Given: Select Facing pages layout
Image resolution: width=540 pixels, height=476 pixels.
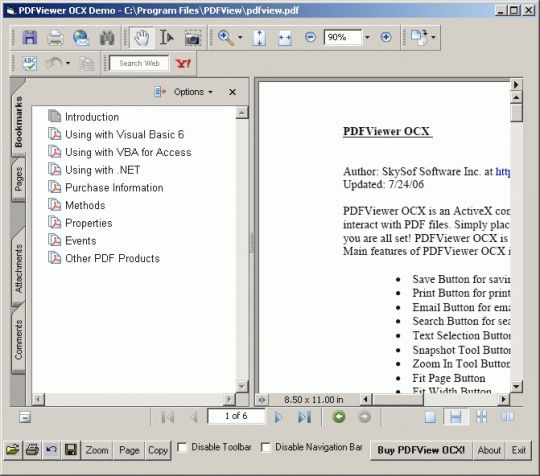Looking at the screenshot, I should click(x=507, y=417).
